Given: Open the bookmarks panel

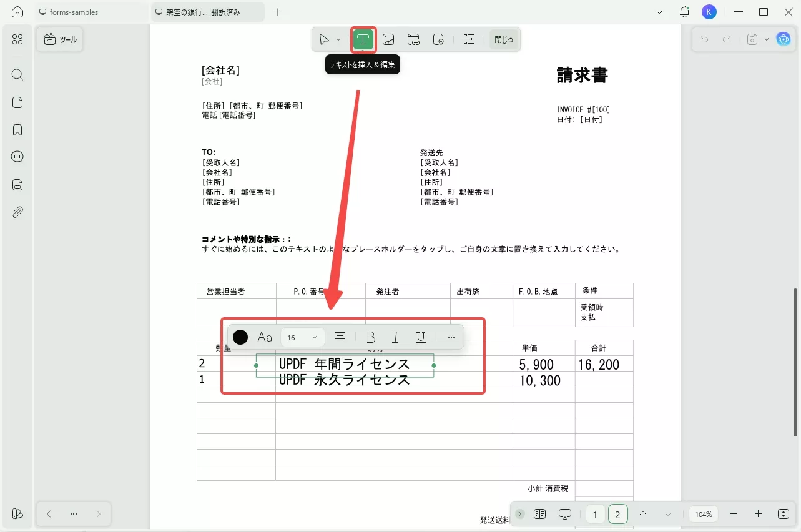Looking at the screenshot, I should [17, 129].
